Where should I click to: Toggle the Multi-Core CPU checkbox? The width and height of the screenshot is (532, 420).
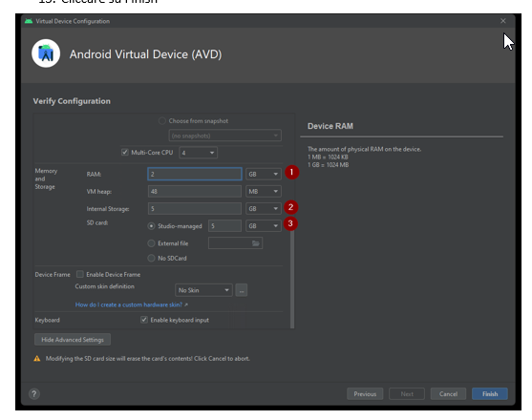point(125,152)
